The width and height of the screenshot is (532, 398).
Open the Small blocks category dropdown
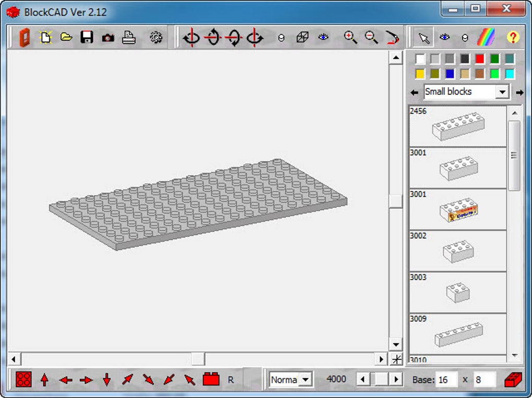click(502, 92)
